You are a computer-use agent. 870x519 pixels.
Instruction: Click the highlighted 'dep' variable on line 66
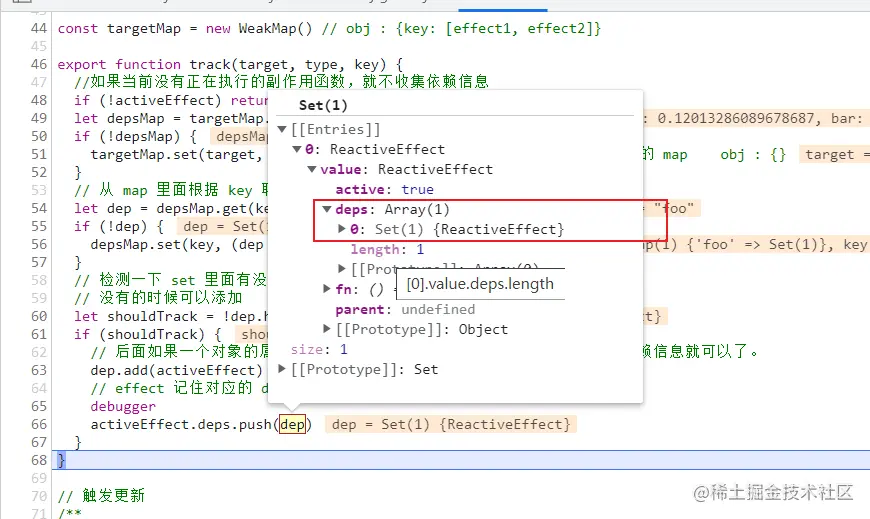[292, 425]
